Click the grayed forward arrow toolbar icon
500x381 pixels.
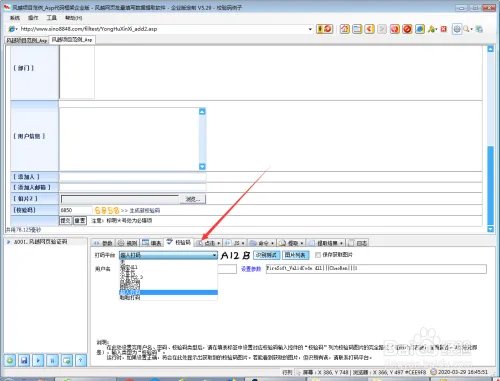[x=382, y=29]
